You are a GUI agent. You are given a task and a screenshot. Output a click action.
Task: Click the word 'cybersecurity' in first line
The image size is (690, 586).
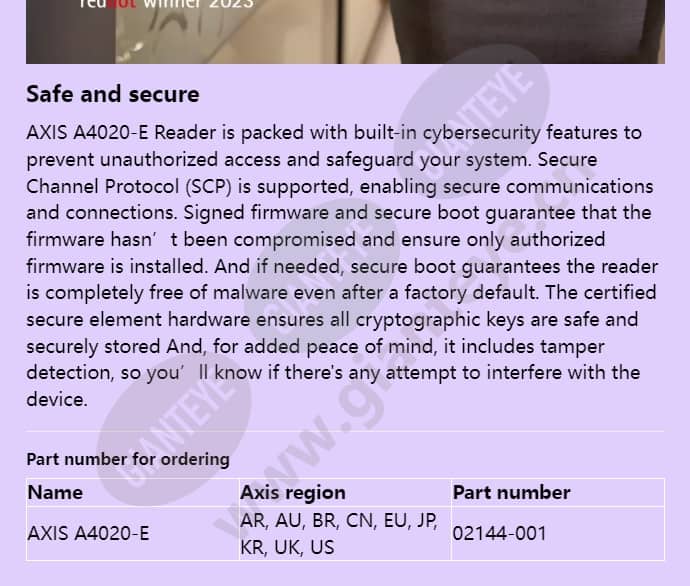(x=481, y=133)
